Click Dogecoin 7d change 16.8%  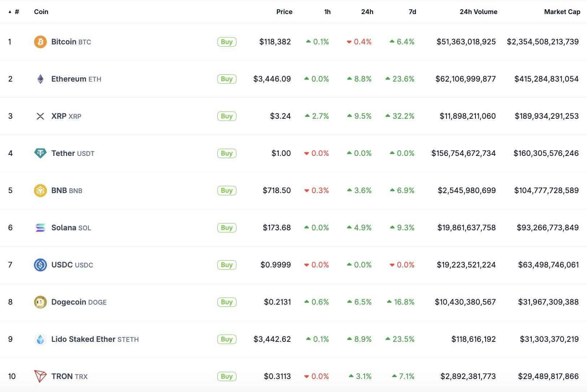[401, 302]
